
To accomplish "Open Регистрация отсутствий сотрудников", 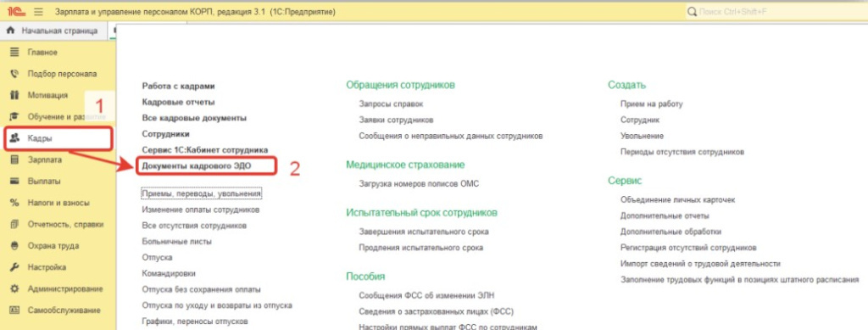I will click(x=688, y=248).
